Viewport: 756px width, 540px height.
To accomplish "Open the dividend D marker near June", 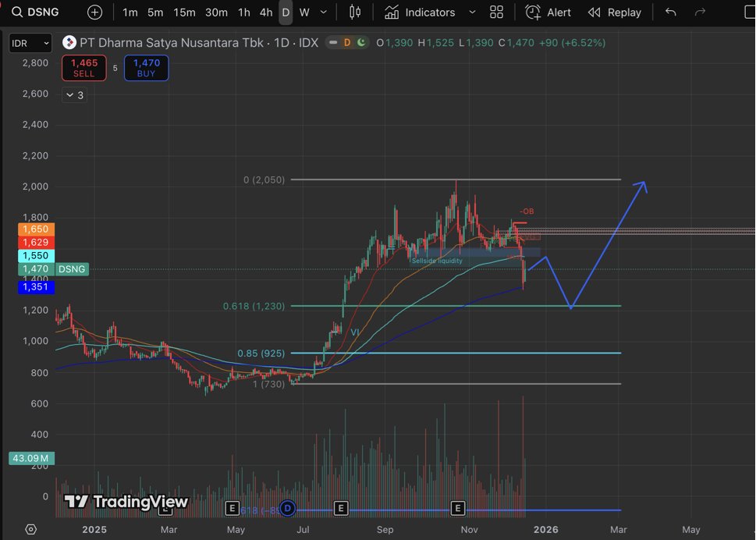I will click(288, 508).
